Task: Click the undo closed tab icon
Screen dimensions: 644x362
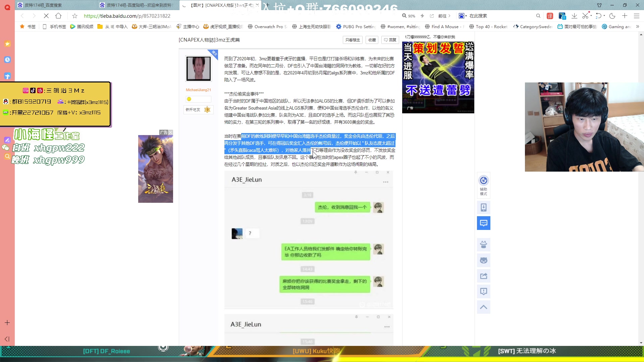Action: click(x=598, y=16)
